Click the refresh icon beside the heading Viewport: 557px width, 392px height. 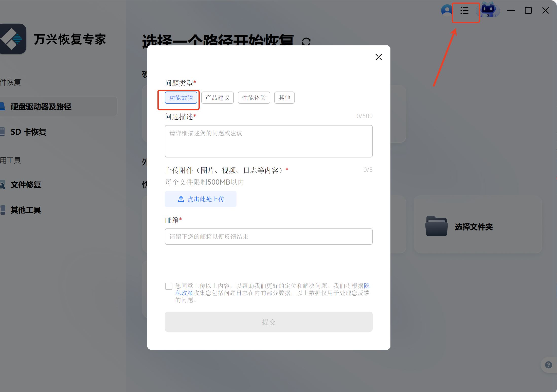[306, 42]
